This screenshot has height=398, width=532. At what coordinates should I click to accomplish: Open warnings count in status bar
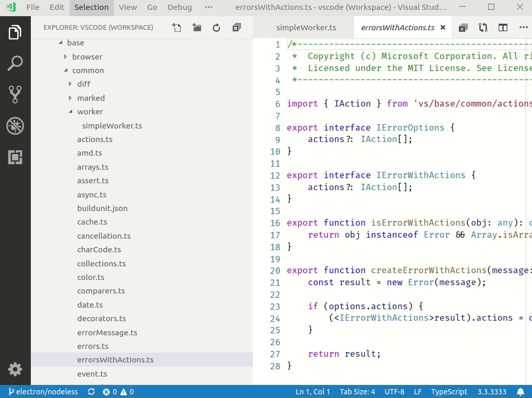(x=127, y=392)
